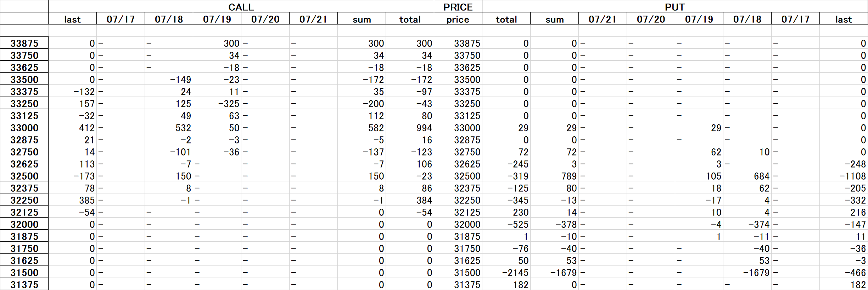
Task: Select CALL total cell showing 994
Action: coord(410,127)
